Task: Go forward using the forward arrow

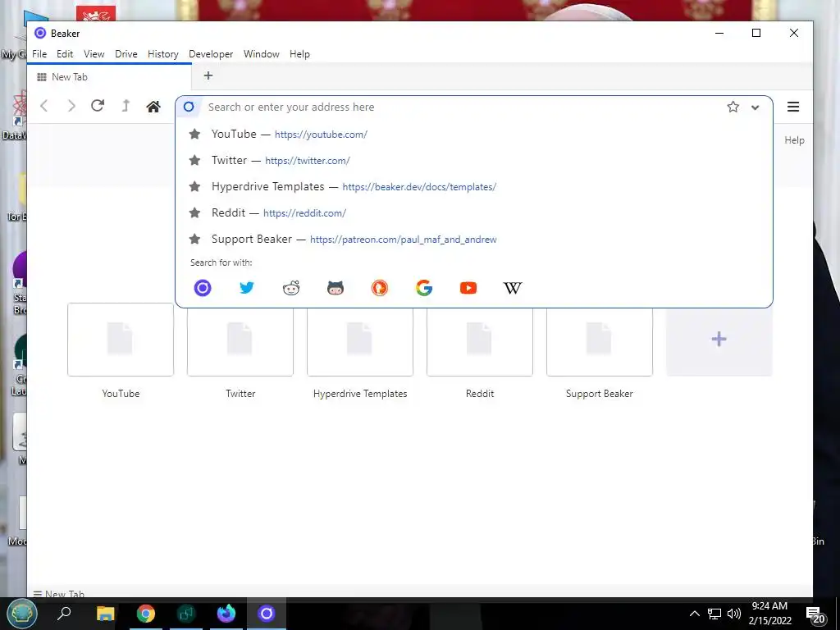Action: click(x=71, y=106)
